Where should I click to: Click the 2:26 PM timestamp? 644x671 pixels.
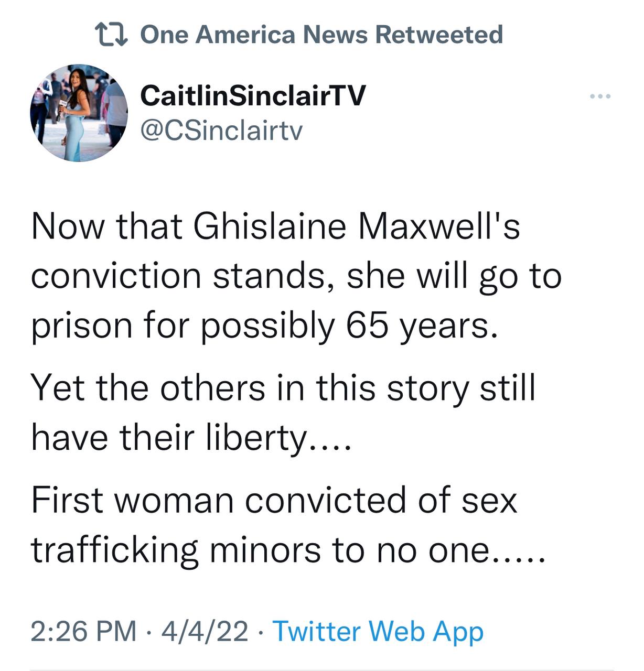83,631
